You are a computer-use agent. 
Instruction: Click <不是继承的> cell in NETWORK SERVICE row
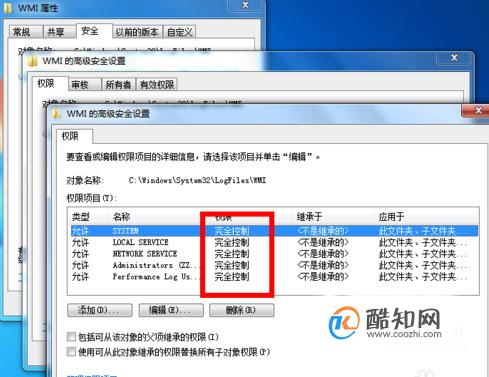point(323,254)
